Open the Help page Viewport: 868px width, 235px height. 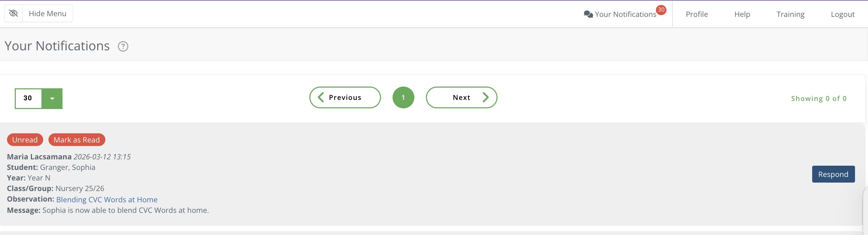pyautogui.click(x=742, y=14)
